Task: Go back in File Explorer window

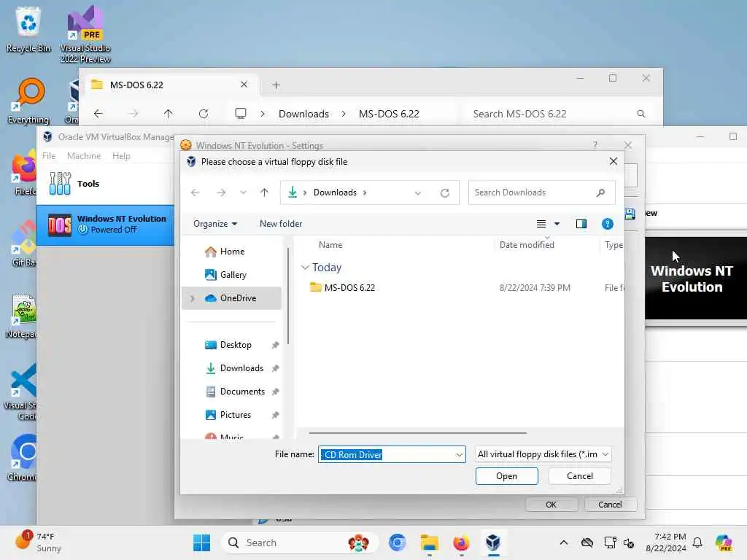Action: coord(98,114)
